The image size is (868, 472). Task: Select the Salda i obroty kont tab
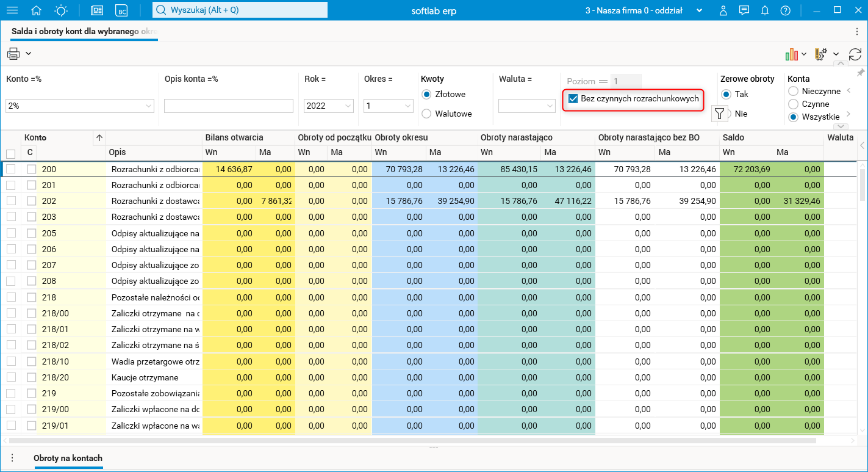coord(84,31)
